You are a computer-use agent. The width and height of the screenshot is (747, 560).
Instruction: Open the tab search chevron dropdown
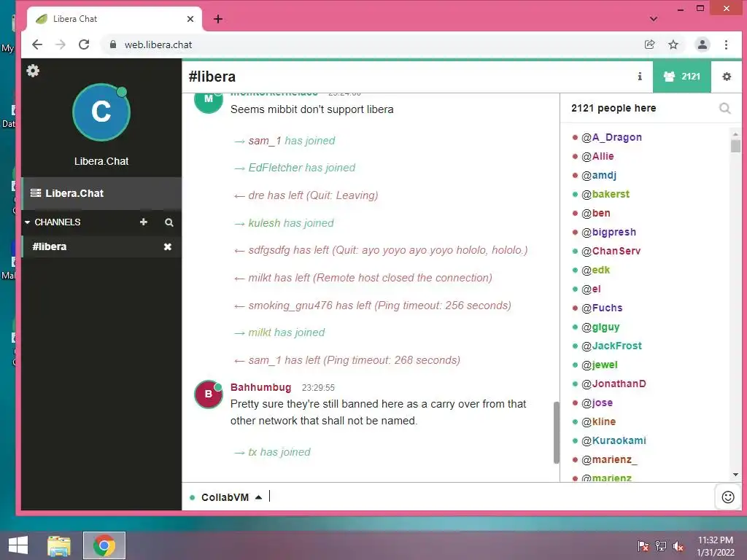(654, 19)
